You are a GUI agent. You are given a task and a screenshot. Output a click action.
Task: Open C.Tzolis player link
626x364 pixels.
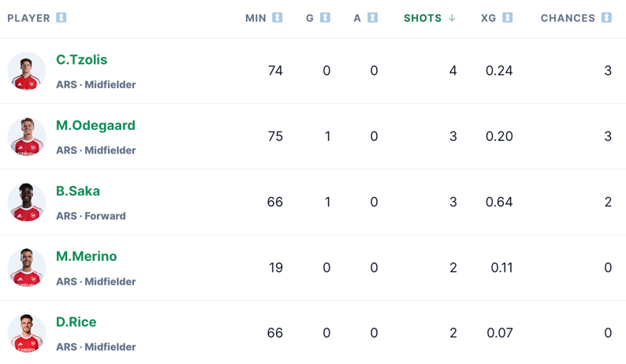(x=81, y=60)
